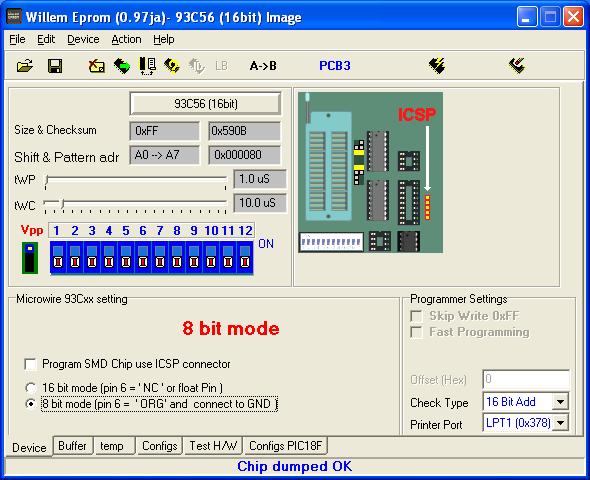
Task: Click the rightmost chip icon in toolbar
Action: click(x=517, y=66)
